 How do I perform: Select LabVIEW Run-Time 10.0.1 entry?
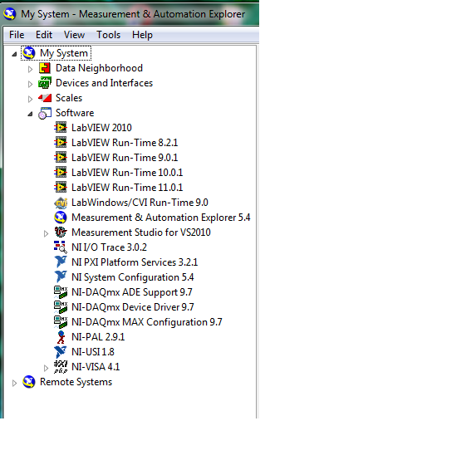127,173
